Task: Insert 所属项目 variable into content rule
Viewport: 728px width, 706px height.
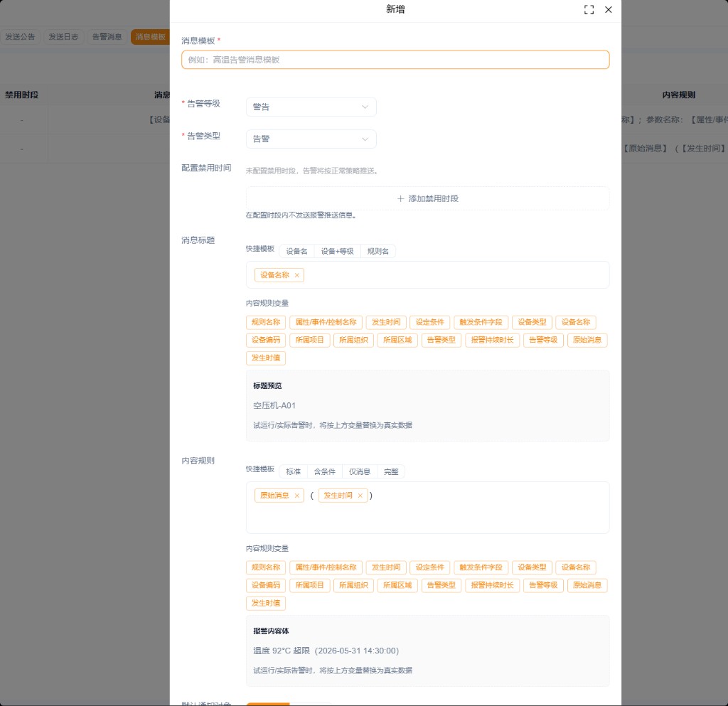Action: tap(310, 585)
